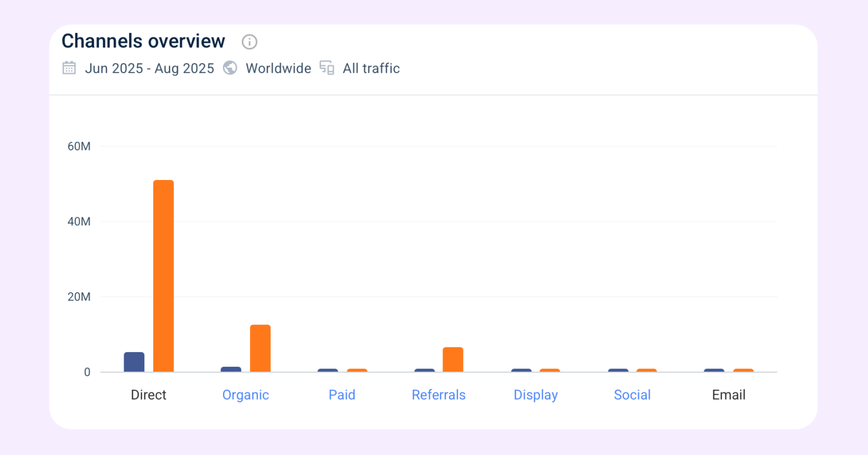Click the devices icon beside All traffic
This screenshot has height=455, width=868.
[327, 68]
